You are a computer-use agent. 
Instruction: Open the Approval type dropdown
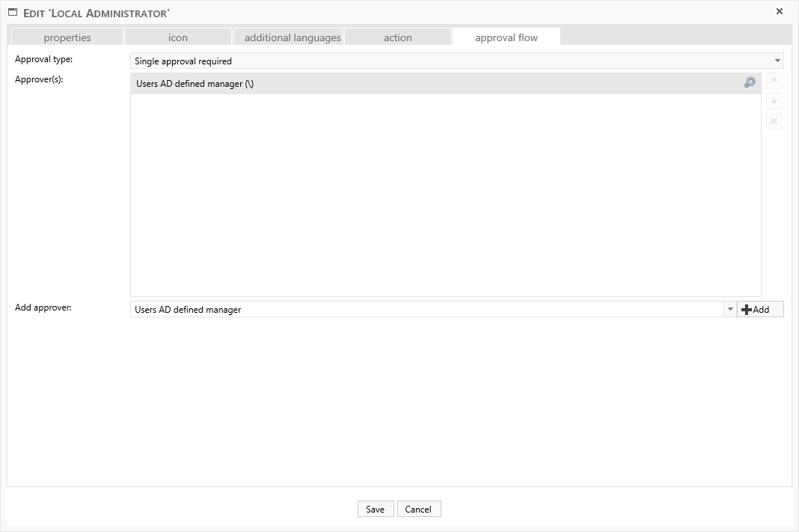point(777,61)
